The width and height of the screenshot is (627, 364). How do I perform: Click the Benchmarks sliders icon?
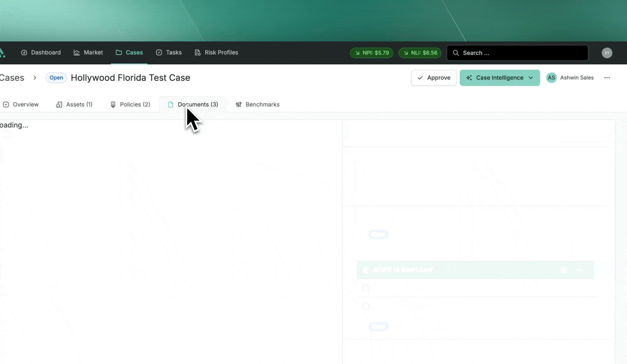click(239, 104)
